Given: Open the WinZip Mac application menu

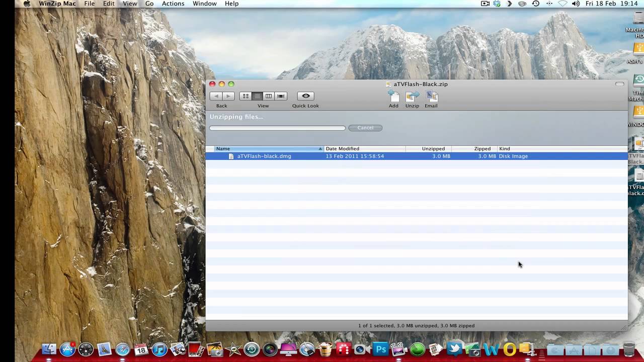Looking at the screenshot, I should coord(57,4).
